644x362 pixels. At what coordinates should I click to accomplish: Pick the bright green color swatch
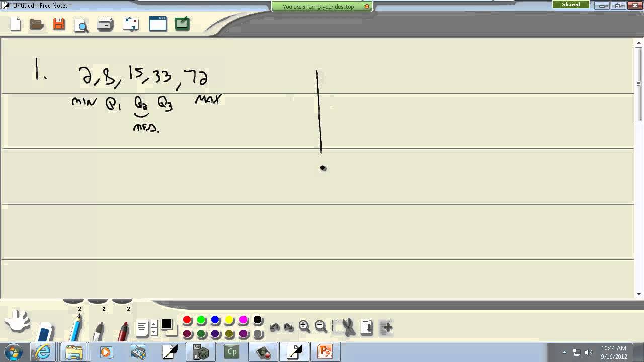pos(201,320)
